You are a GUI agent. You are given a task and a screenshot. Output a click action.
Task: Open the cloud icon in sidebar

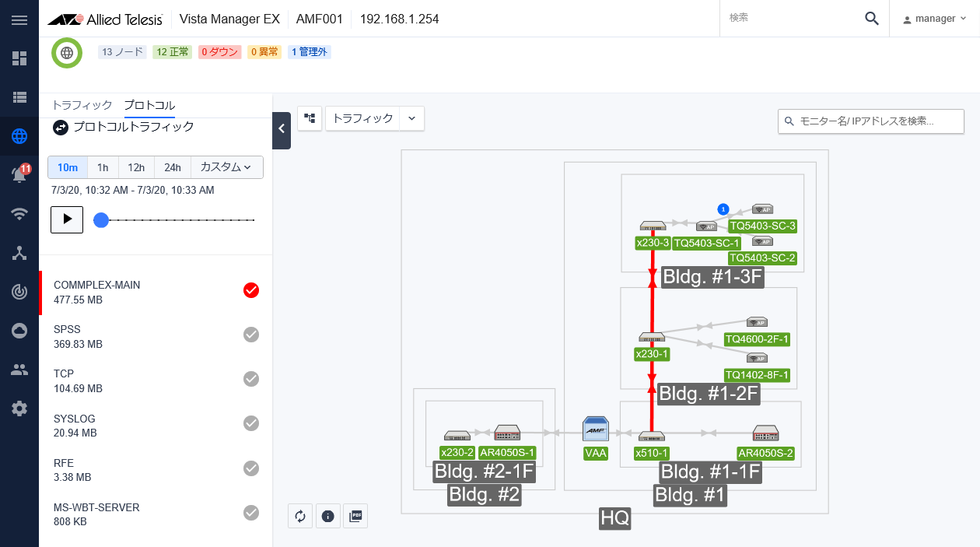coord(19,331)
